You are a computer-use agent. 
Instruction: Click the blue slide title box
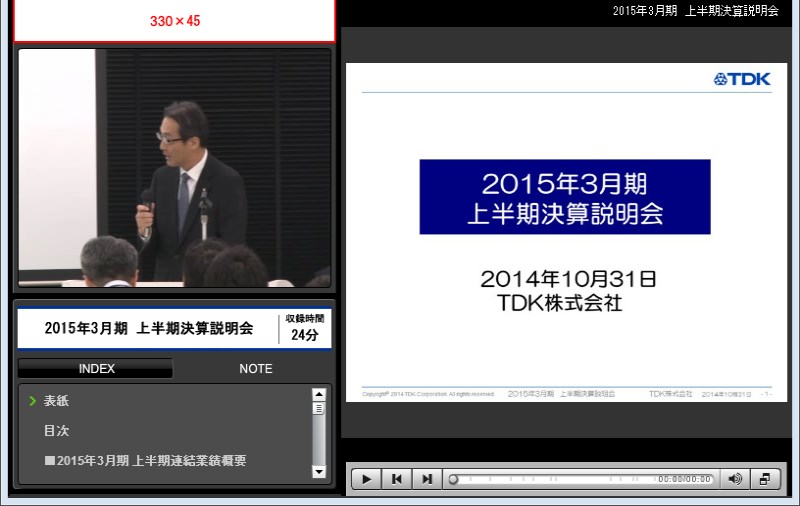pyautogui.click(x=565, y=197)
